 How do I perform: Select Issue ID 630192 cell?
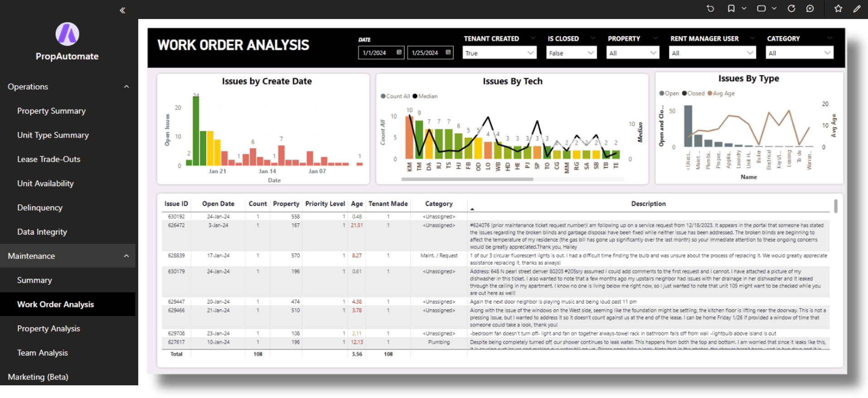[176, 216]
